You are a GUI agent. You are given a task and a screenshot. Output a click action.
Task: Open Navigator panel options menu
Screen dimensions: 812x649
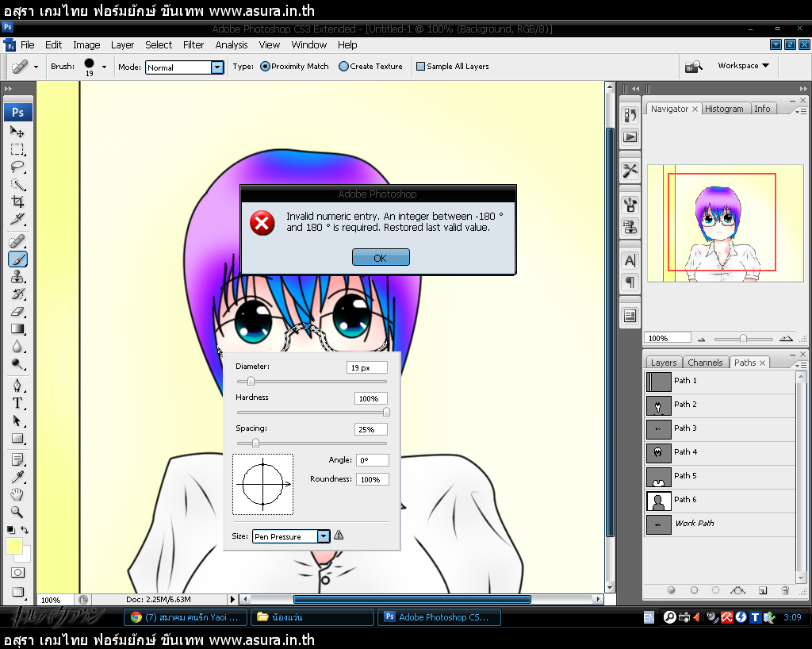pos(800,111)
